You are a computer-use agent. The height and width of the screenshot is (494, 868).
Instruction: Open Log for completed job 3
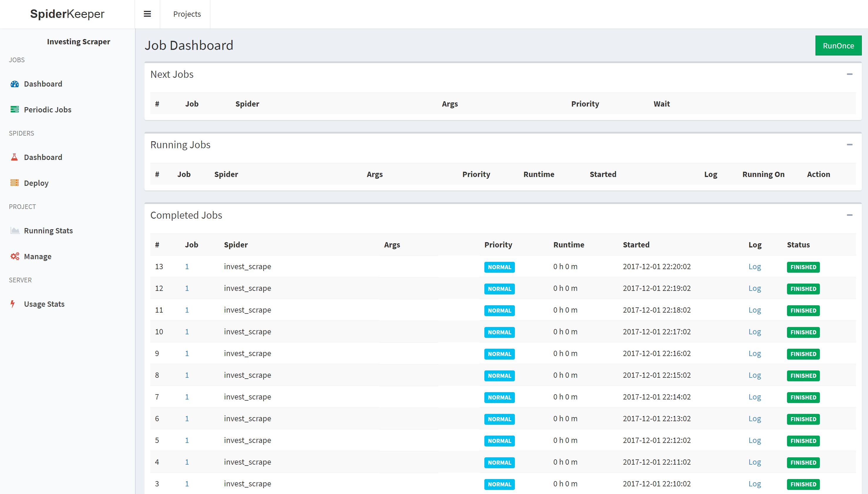click(x=755, y=484)
